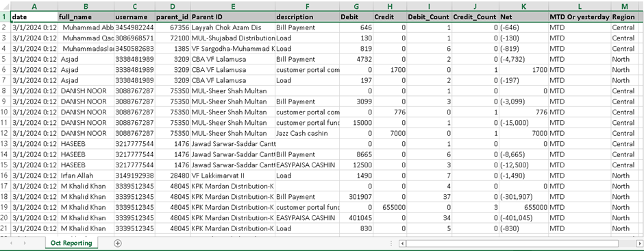The height and width of the screenshot is (251, 644).
Task: Click the 'description' header cell
Action: tap(307, 17)
